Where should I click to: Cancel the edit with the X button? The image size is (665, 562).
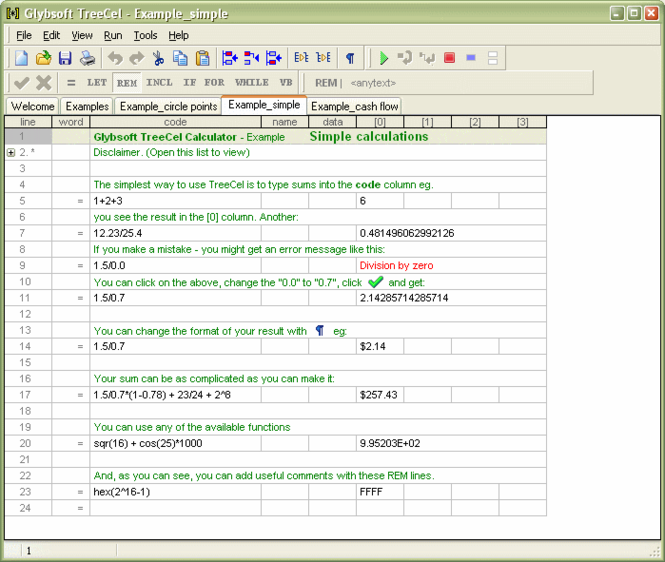(x=44, y=83)
